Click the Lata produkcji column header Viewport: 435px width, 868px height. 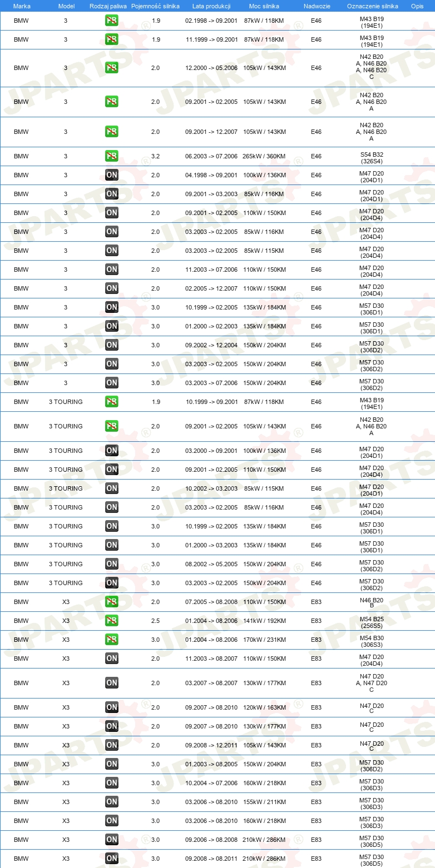(x=211, y=6)
